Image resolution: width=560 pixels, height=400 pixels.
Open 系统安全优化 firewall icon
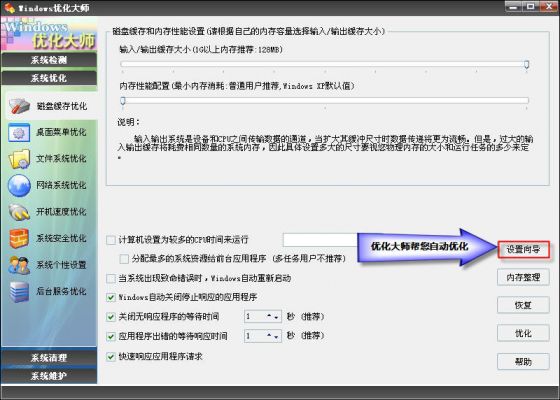pyautogui.click(x=19, y=238)
